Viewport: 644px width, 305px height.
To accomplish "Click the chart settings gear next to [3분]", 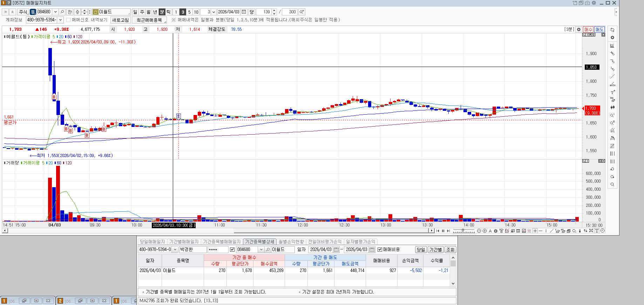I will (x=579, y=29).
